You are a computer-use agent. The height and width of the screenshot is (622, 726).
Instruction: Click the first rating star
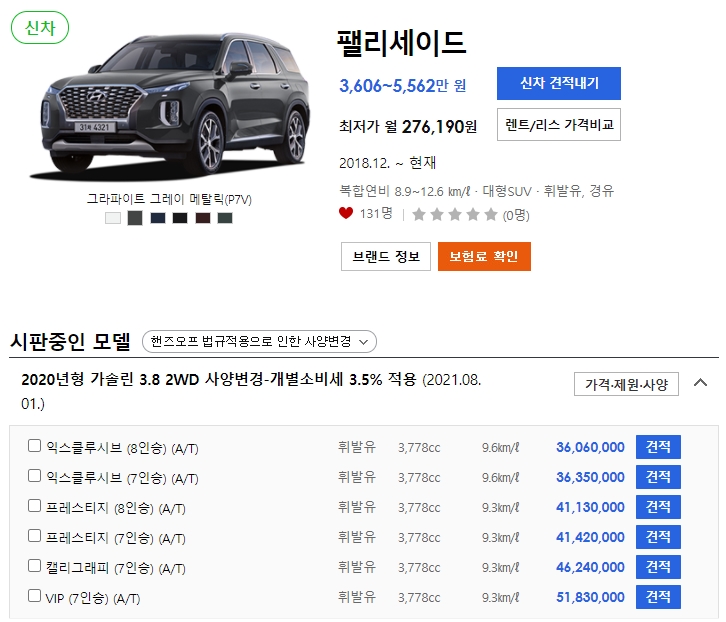pos(419,214)
